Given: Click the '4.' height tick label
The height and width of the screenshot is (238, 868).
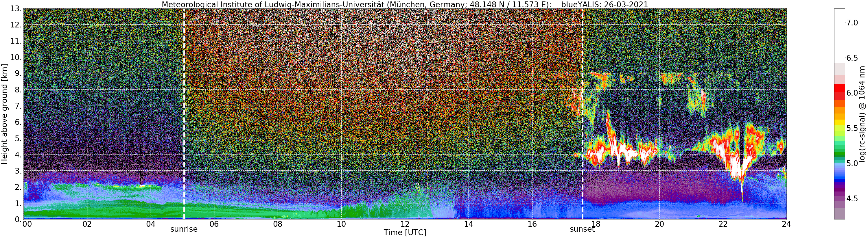Looking at the screenshot, I should (18, 155).
